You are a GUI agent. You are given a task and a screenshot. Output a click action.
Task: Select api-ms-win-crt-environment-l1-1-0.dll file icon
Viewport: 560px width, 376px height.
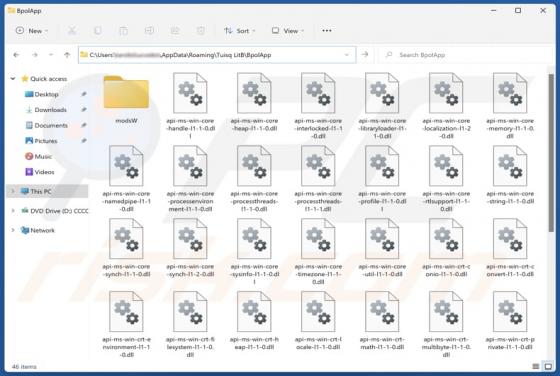click(126, 311)
